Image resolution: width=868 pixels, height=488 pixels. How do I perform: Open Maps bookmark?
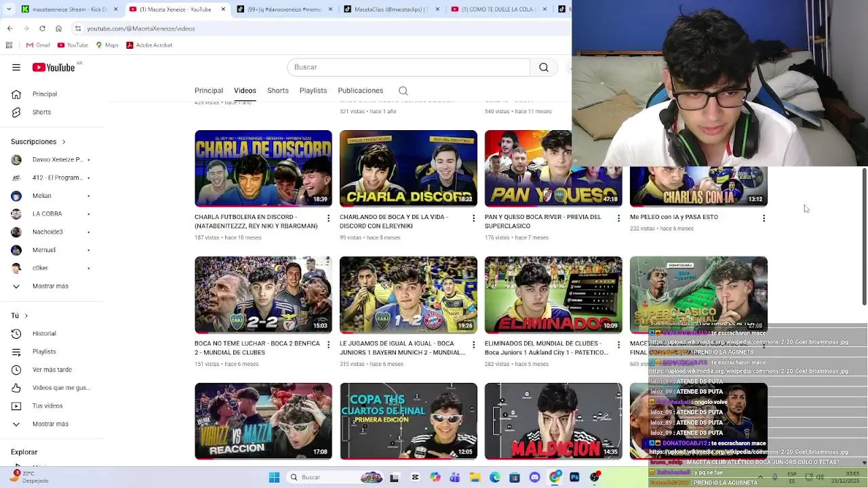coord(107,45)
